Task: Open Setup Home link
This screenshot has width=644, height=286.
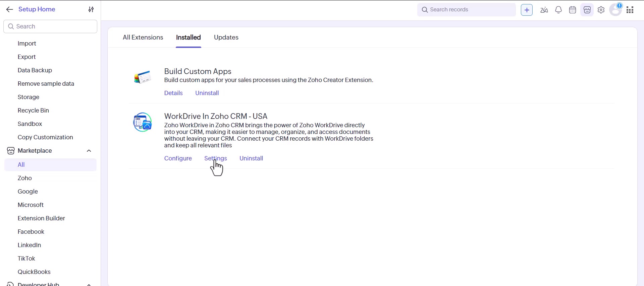Action: [x=37, y=9]
